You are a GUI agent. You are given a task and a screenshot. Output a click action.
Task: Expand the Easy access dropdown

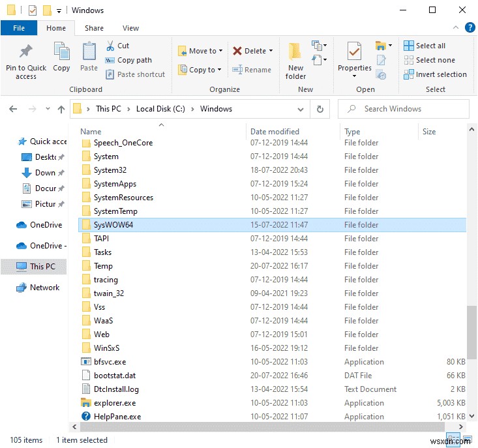pos(319,60)
